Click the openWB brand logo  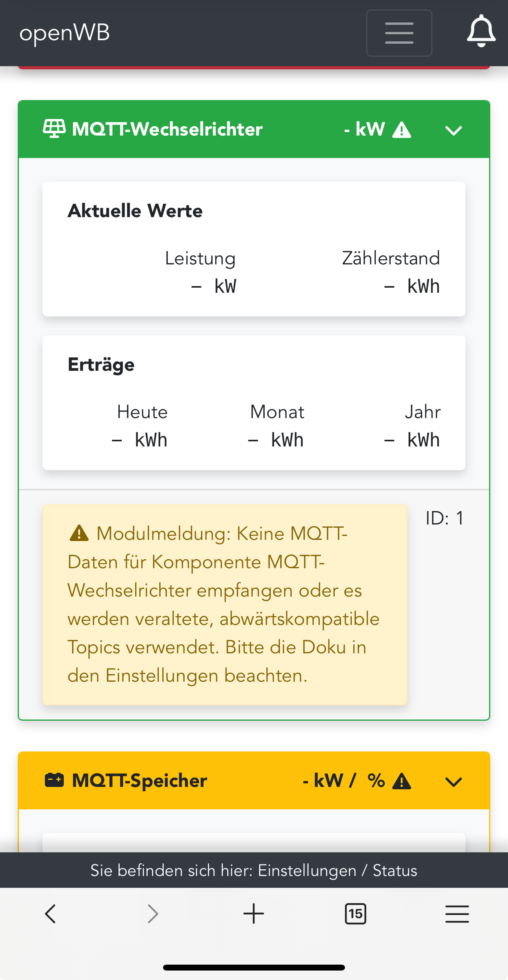point(65,33)
